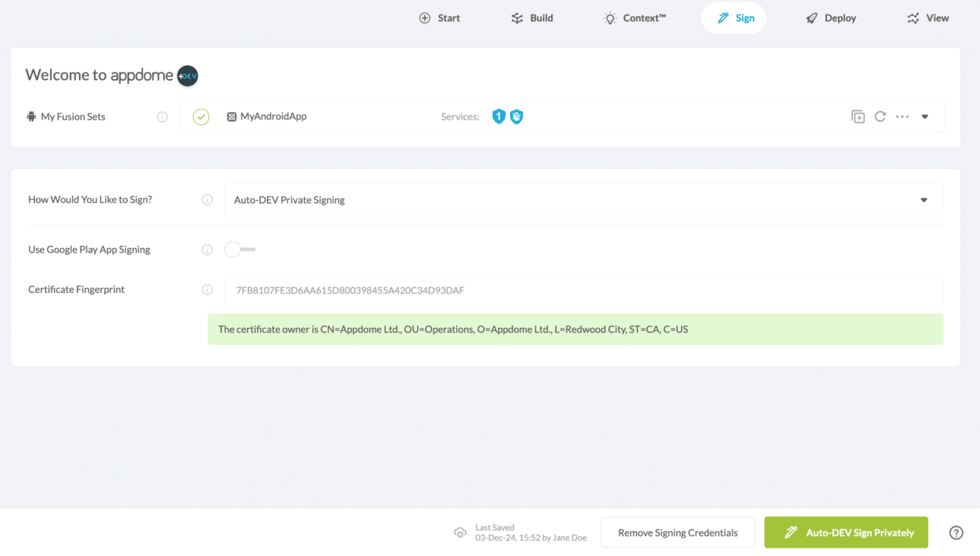Click info icon next to My Fusion Sets
This screenshot has width=980, height=556.
point(162,117)
